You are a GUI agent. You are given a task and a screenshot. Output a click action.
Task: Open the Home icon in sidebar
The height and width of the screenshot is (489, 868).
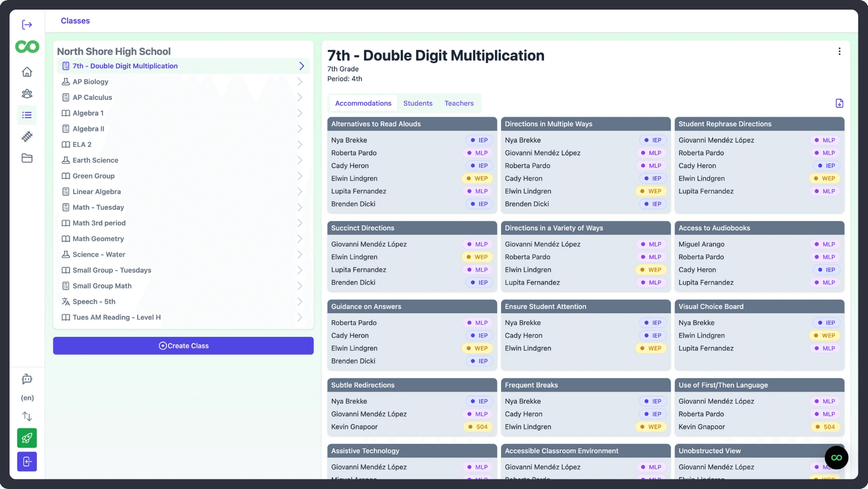pos(27,72)
